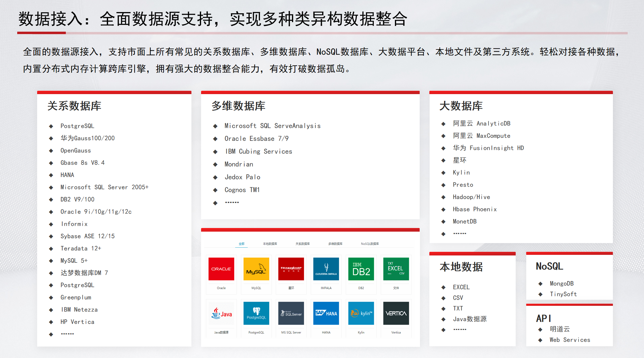Click 华为 FusionInsight HD entry
The image size is (644, 358).
(489, 148)
